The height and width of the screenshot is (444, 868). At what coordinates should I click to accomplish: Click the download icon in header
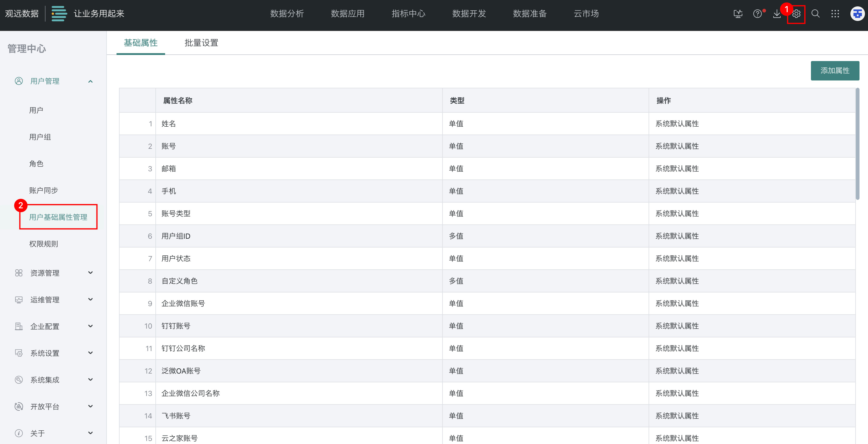tap(777, 14)
